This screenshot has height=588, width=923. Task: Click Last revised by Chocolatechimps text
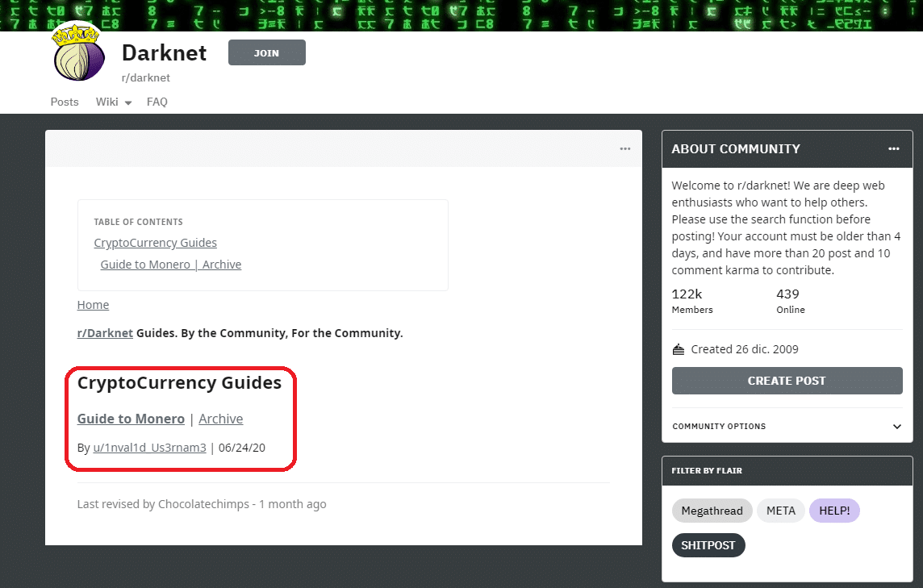[x=202, y=504]
